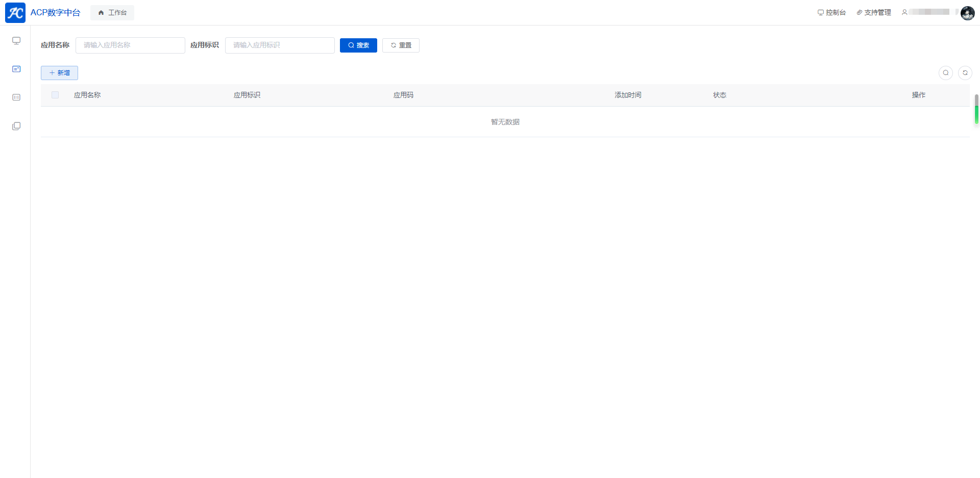Select the highlighted blue card icon in sidebar
Viewport: 980px width, 478px height.
[16, 69]
